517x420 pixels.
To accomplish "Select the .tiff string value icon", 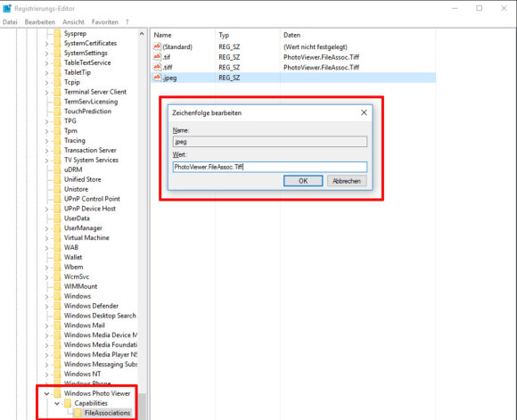I will coord(157,67).
